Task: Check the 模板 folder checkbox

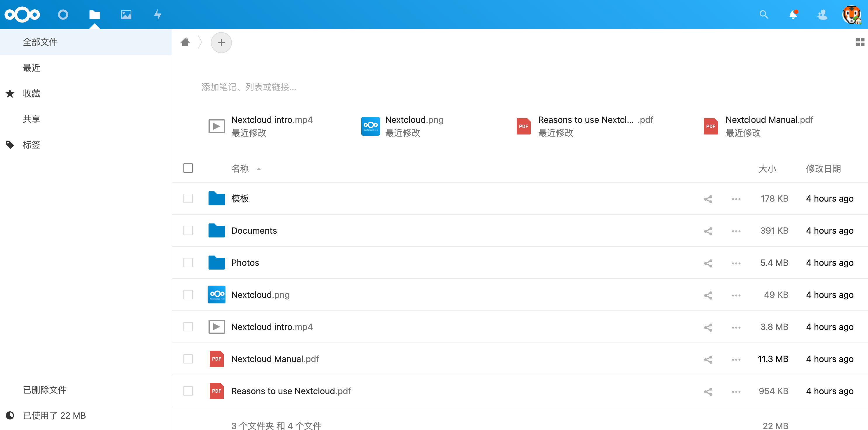Action: pyautogui.click(x=188, y=198)
